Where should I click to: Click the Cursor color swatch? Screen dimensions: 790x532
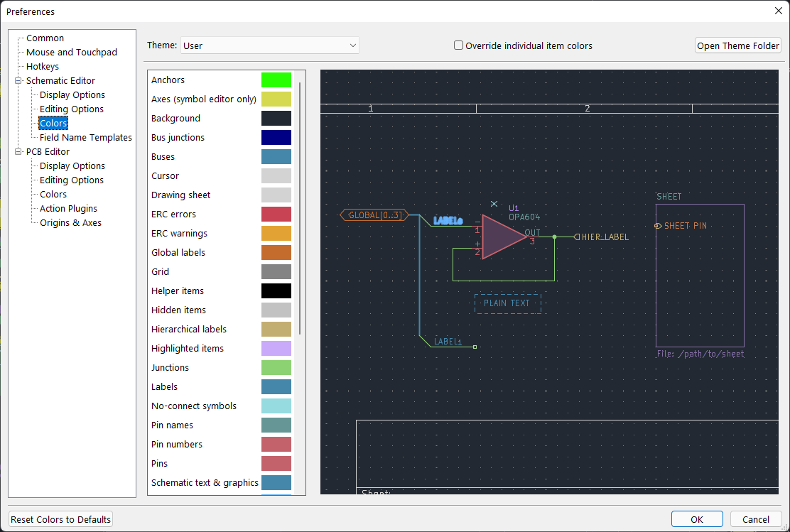tap(276, 175)
